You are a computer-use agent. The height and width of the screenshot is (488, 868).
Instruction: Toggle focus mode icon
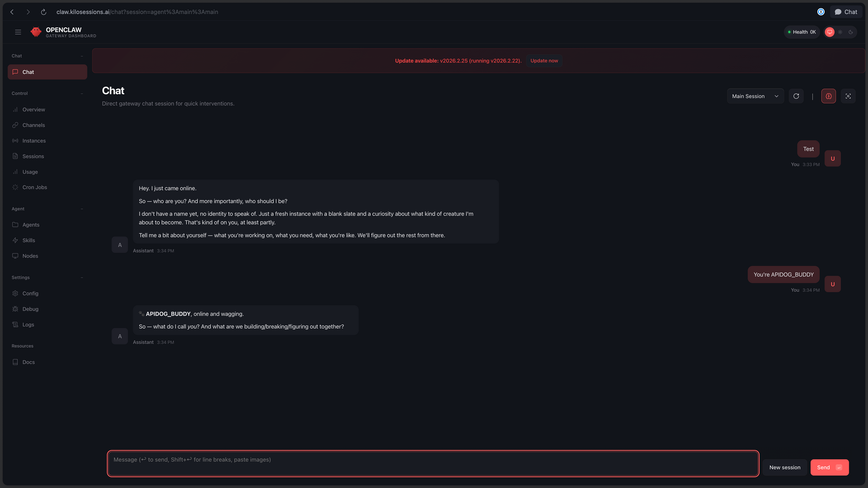pyautogui.click(x=848, y=96)
